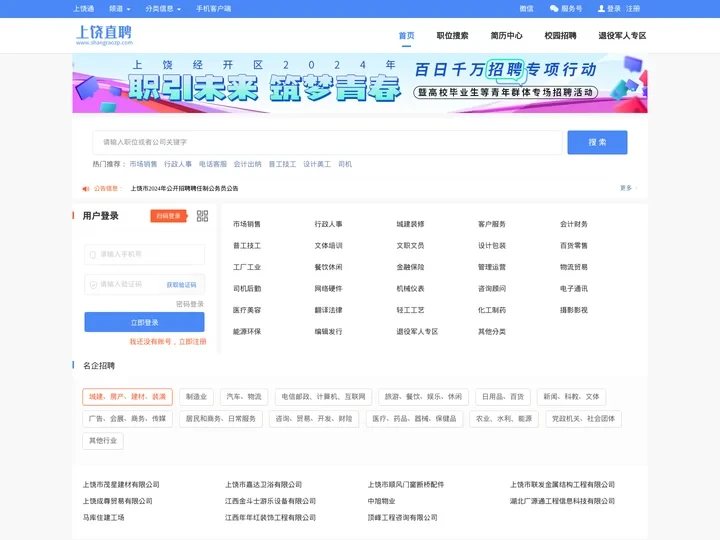Click the orange 扫码登录 badge
Image resolution: width=720 pixels, height=540 pixels.
tap(169, 216)
